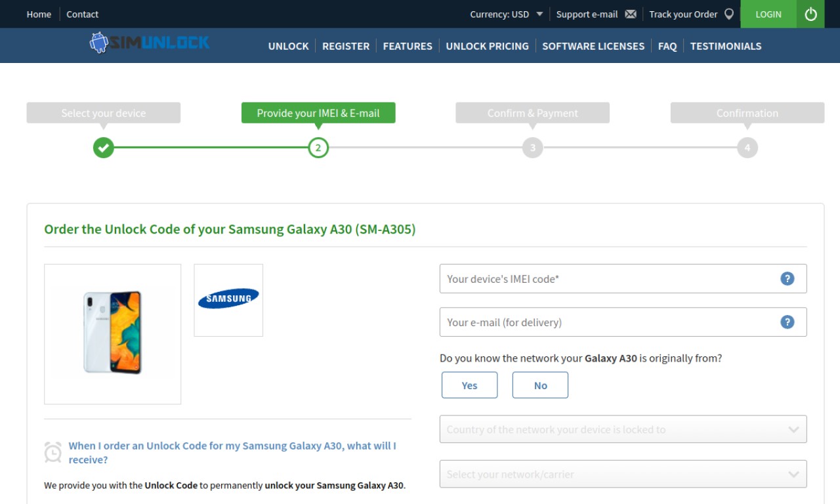Click the Samsung brand logo thumbnail
840x504 pixels.
[x=228, y=300]
